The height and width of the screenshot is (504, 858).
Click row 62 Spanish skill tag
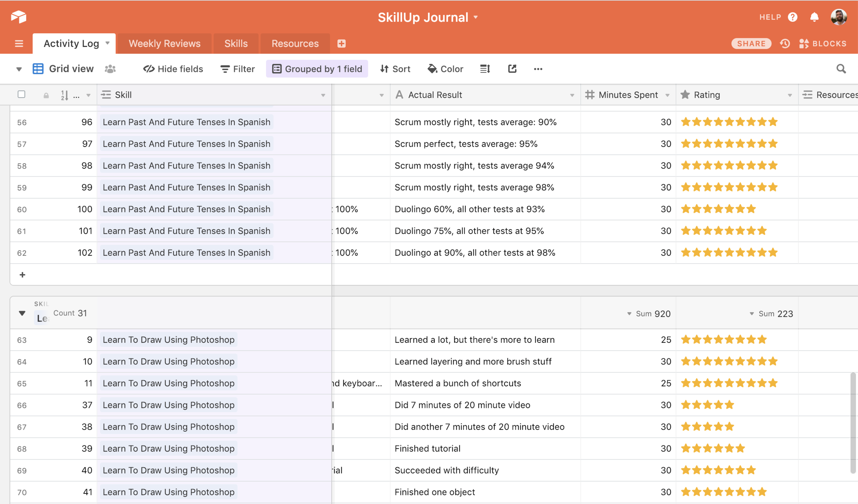(187, 253)
